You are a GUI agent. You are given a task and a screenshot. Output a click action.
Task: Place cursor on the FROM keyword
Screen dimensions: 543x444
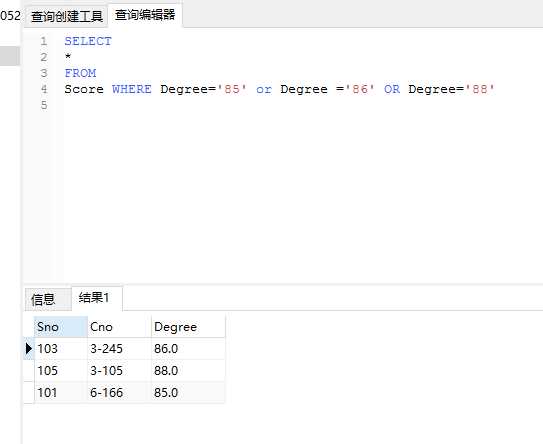pos(80,73)
